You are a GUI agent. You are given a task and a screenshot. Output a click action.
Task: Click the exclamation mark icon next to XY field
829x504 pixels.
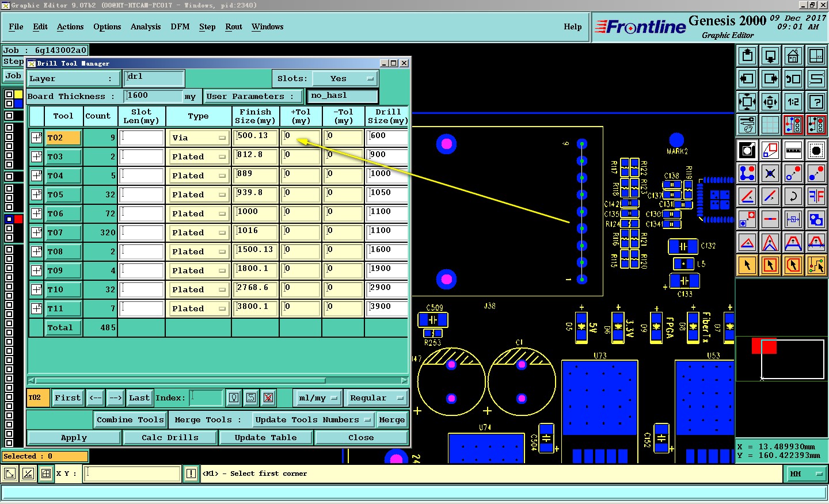click(x=191, y=474)
